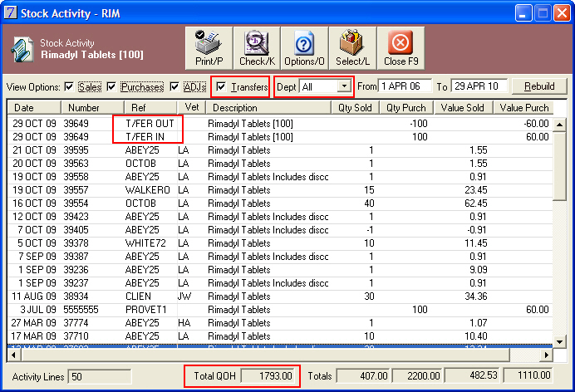The image size is (575, 392).
Task: Click the From date field
Action: pos(405,86)
